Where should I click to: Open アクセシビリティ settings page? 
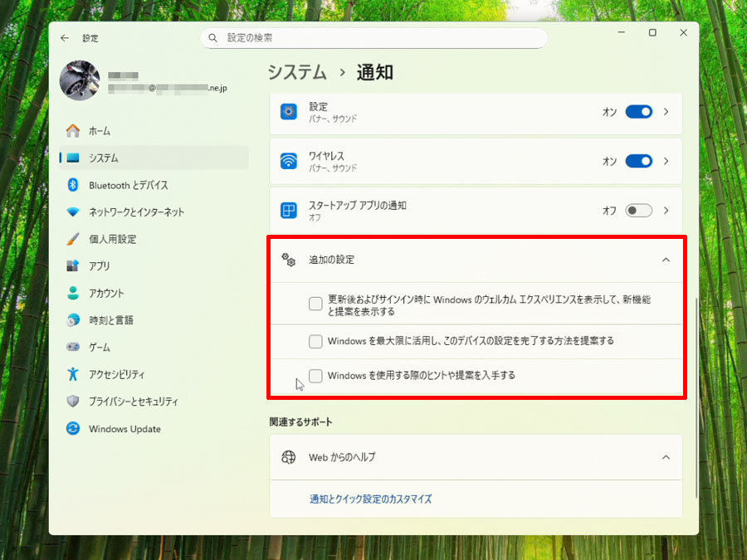(154, 374)
